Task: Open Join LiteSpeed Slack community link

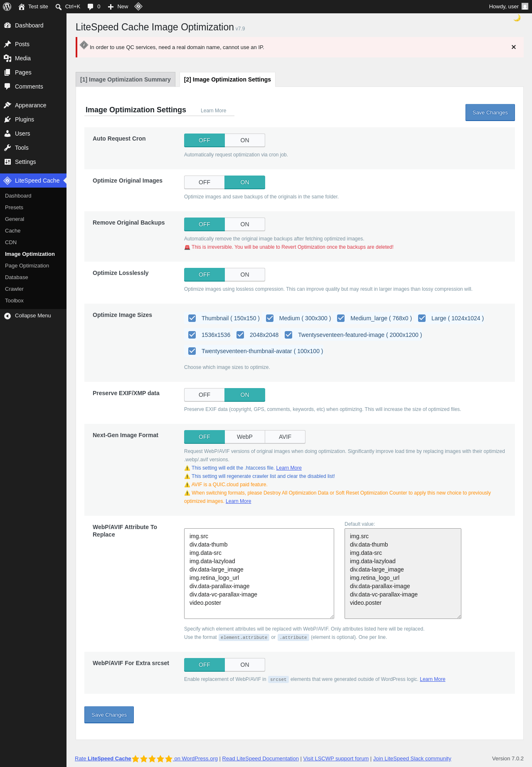Action: (412, 759)
